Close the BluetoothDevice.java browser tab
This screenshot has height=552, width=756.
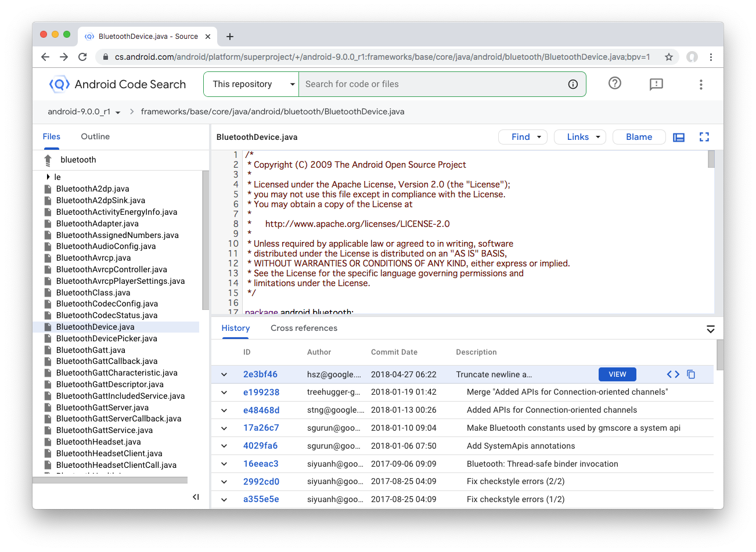pyautogui.click(x=208, y=37)
